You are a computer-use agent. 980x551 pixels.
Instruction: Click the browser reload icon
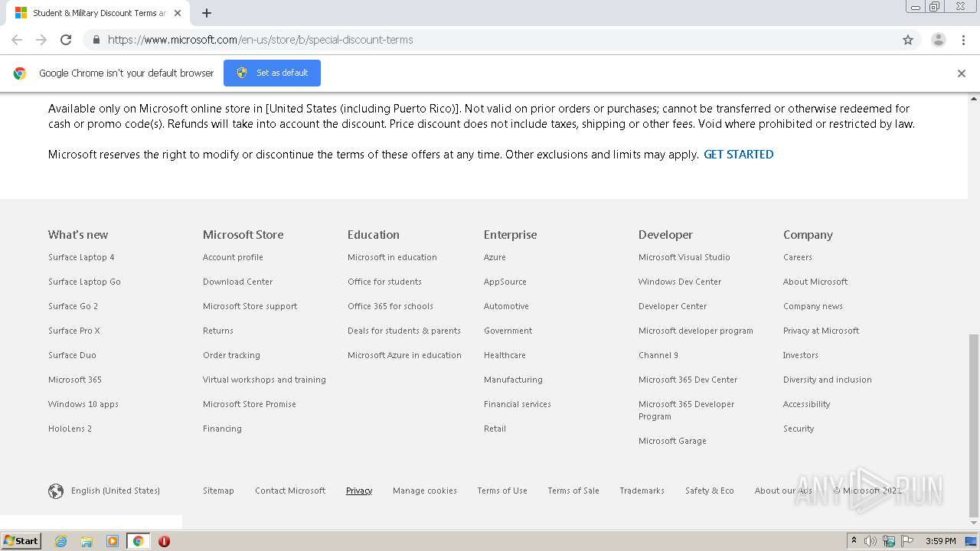click(x=66, y=40)
